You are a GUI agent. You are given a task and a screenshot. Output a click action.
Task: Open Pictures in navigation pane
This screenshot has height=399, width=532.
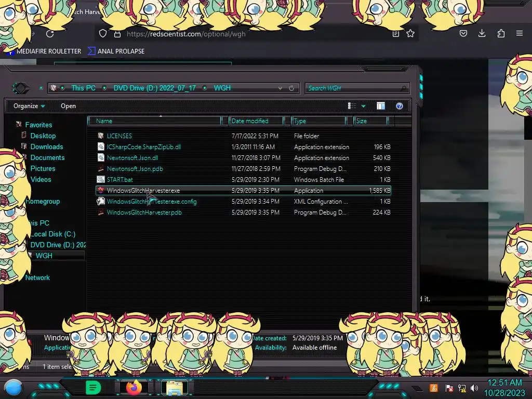(x=43, y=168)
